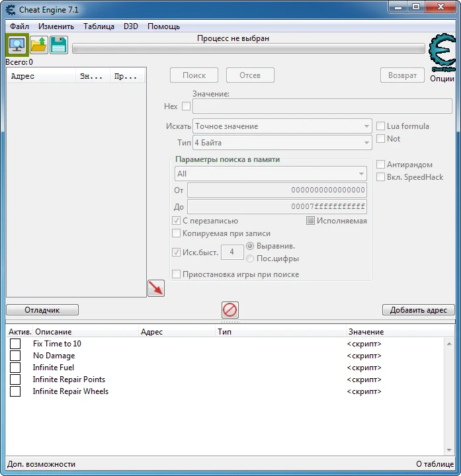Click the Значение column header in table
Image resolution: width=461 pixels, height=476 pixels.
tap(400, 332)
